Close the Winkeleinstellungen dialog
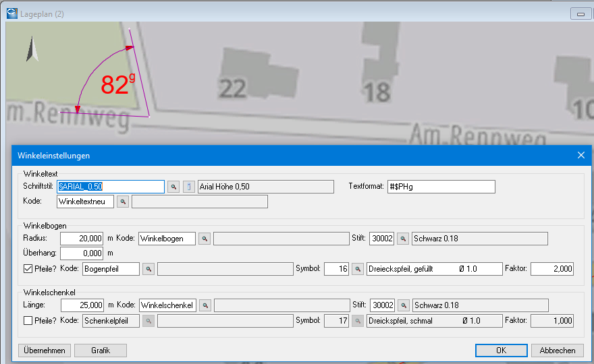The image size is (594, 364). [x=581, y=155]
